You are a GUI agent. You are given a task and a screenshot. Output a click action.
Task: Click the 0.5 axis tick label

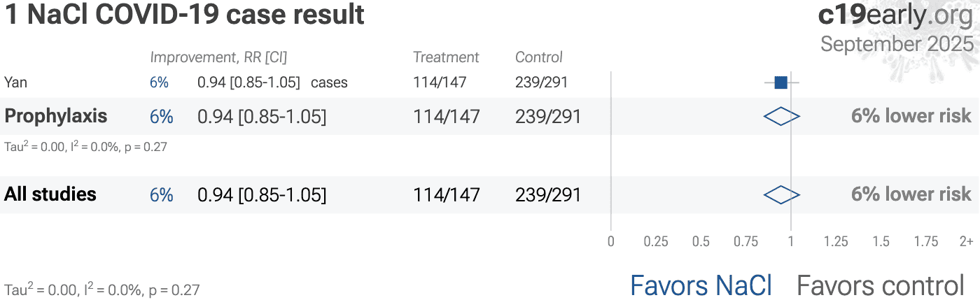(x=701, y=242)
